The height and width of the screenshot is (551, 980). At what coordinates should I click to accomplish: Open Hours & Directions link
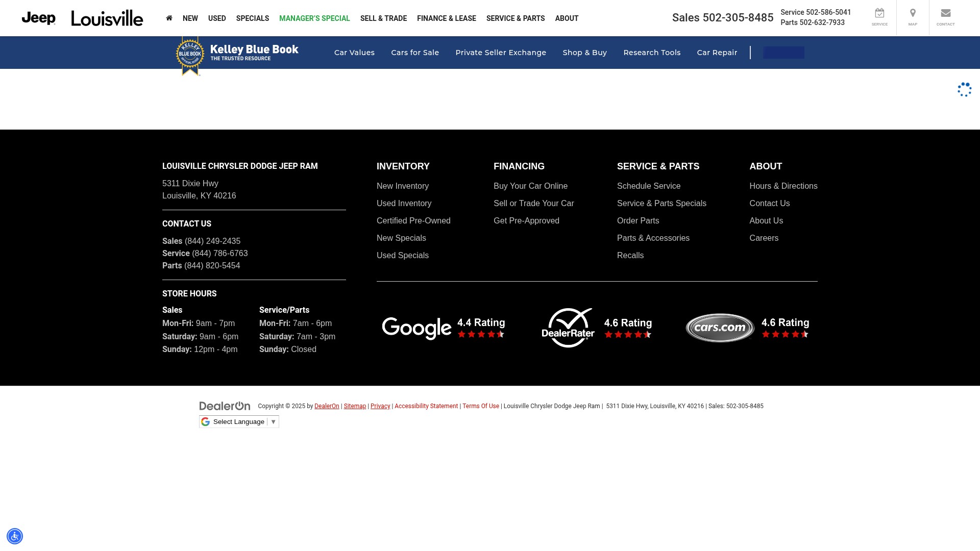[x=783, y=186]
